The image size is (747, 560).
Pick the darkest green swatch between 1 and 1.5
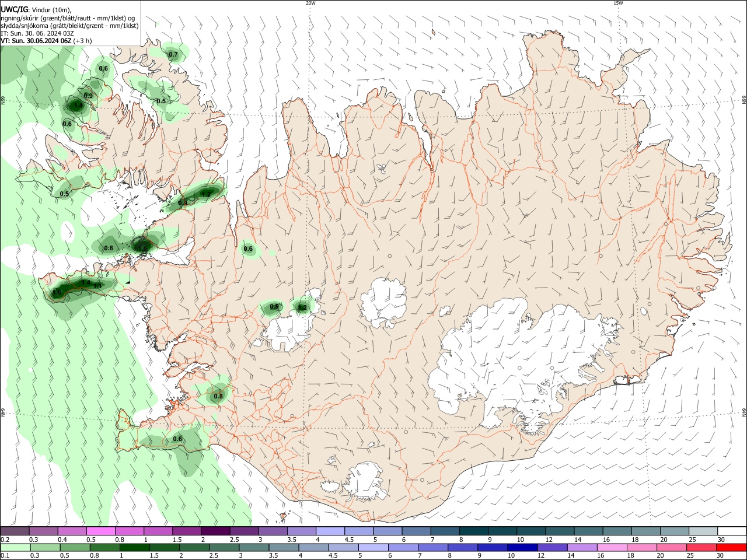[x=134, y=547]
